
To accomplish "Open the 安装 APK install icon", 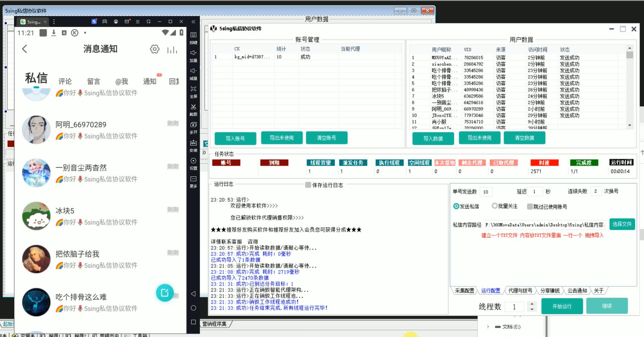I will pyautogui.click(x=193, y=143).
